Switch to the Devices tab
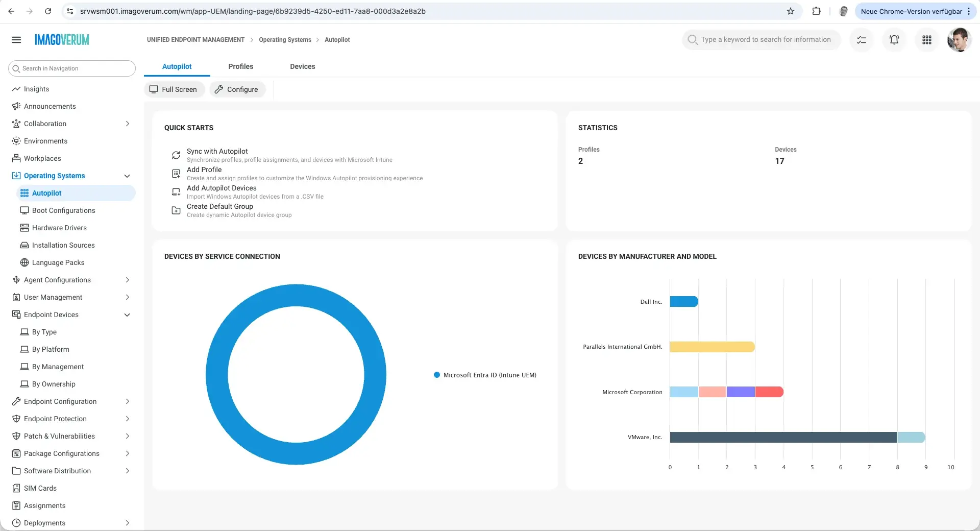This screenshot has width=980, height=531. 302,67
